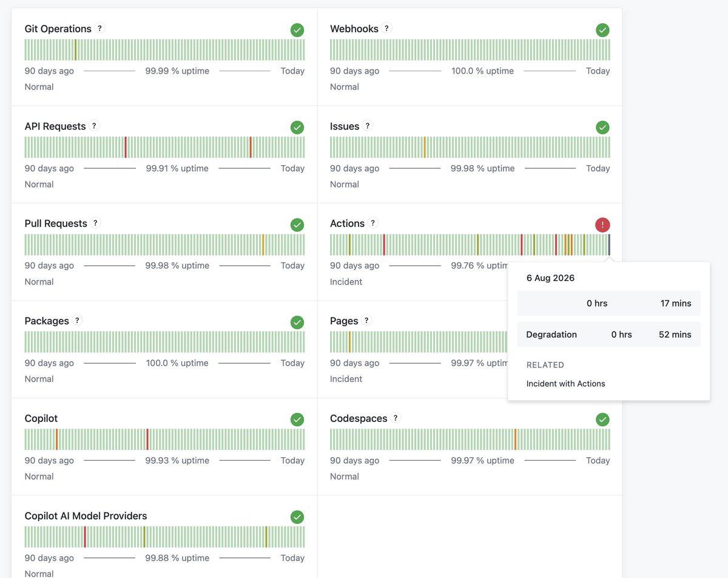Click the '52 mins' degradation duration
The width and height of the screenshot is (728, 578).
(675, 335)
